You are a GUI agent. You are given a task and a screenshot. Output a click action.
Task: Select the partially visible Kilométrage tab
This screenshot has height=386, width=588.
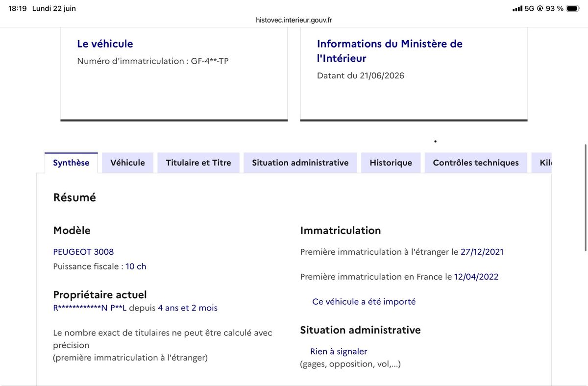click(x=541, y=163)
